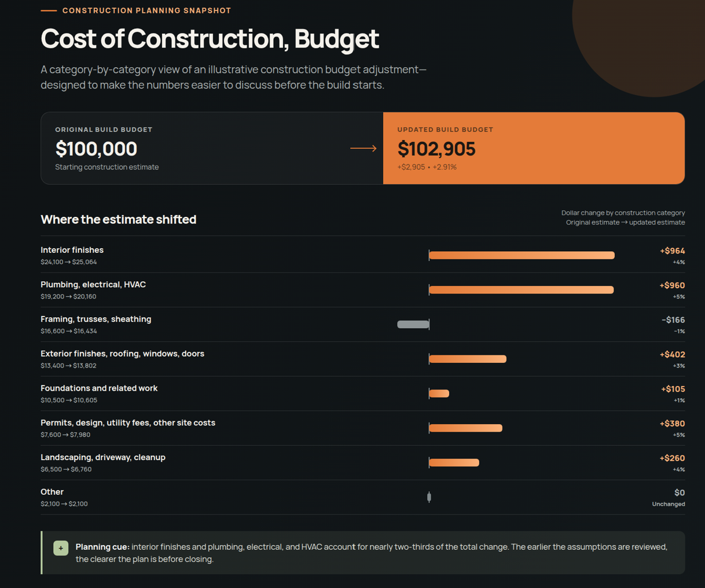Click the Landscaping, driveway, cleanup bar
Viewport: 705px width, 588px height.
point(454,462)
